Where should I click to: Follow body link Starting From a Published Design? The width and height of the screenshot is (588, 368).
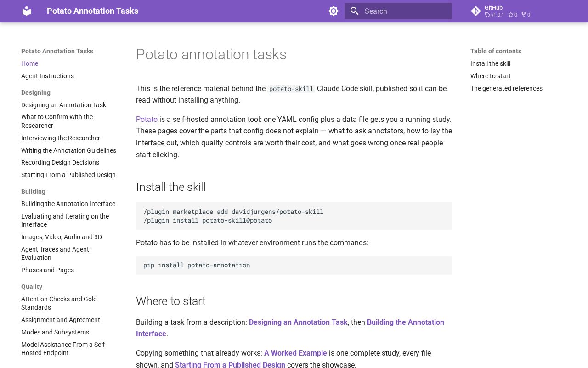[x=230, y=364]
